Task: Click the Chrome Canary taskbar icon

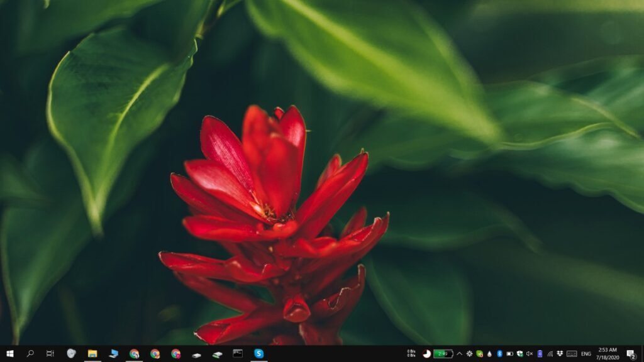Action: point(174,353)
